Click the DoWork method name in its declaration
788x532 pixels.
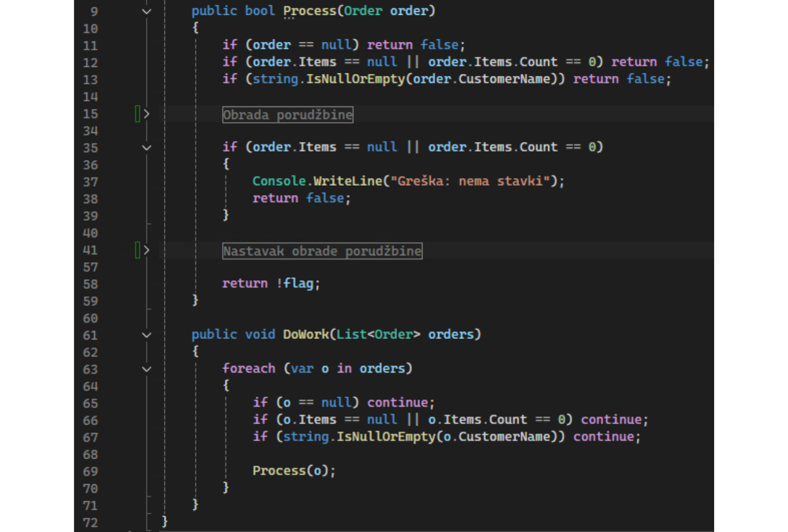[x=305, y=334]
